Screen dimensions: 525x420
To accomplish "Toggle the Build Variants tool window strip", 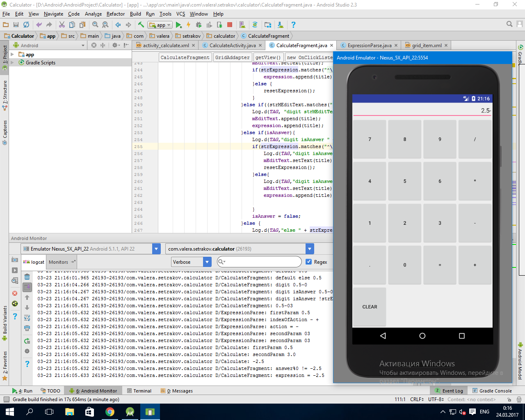I will coord(5,323).
